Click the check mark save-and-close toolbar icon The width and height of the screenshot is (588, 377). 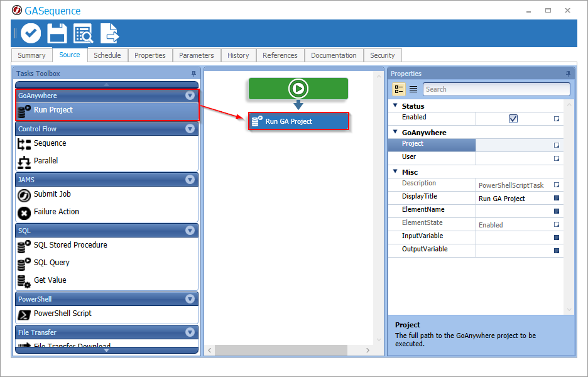[31, 33]
